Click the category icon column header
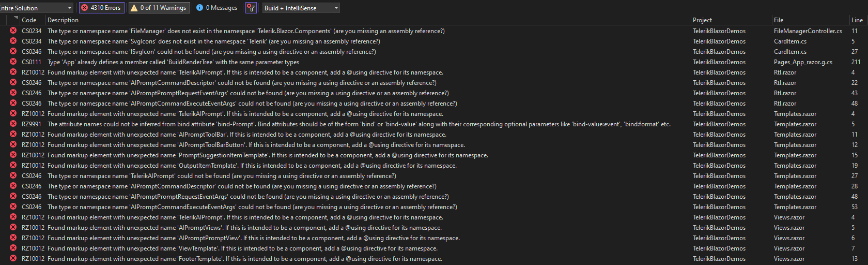Image resolution: width=868 pixels, height=265 pixels. pyautogui.click(x=16, y=19)
